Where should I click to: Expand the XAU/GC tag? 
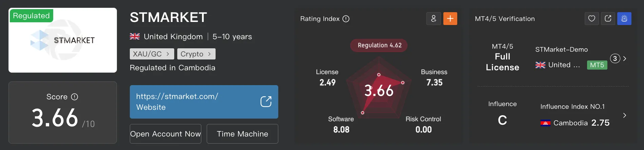tap(152, 54)
